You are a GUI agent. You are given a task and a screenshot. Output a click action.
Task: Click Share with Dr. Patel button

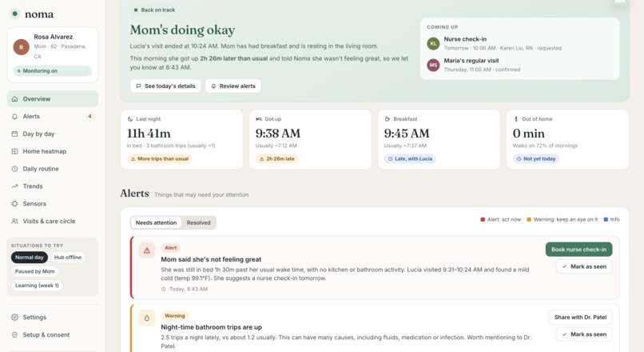click(x=580, y=317)
